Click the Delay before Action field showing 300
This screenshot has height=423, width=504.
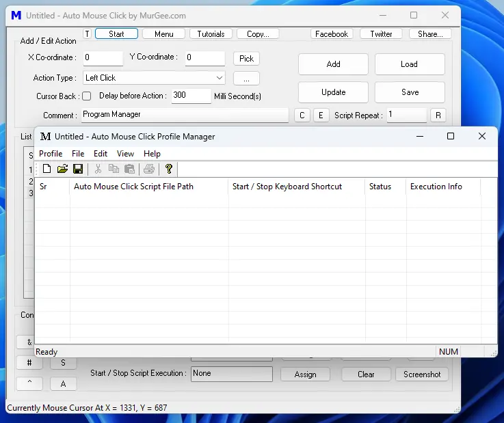click(191, 96)
